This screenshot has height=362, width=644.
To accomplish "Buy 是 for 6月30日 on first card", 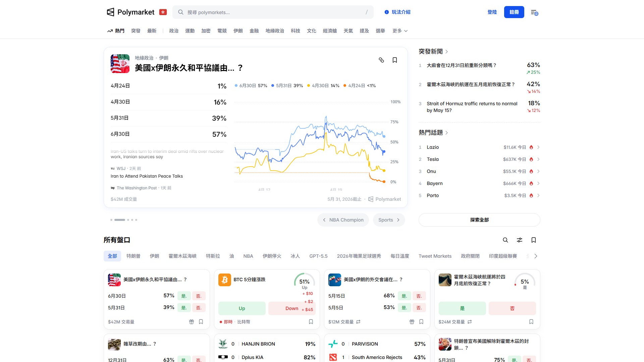I will coord(184,296).
